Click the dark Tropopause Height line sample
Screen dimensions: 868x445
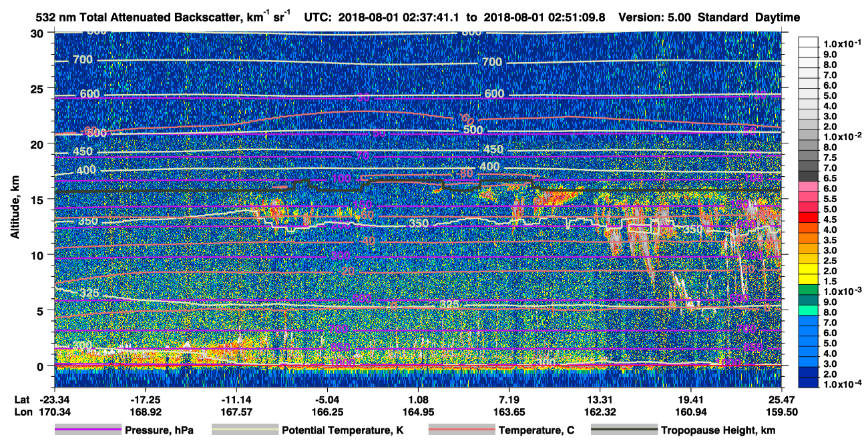coord(624,430)
